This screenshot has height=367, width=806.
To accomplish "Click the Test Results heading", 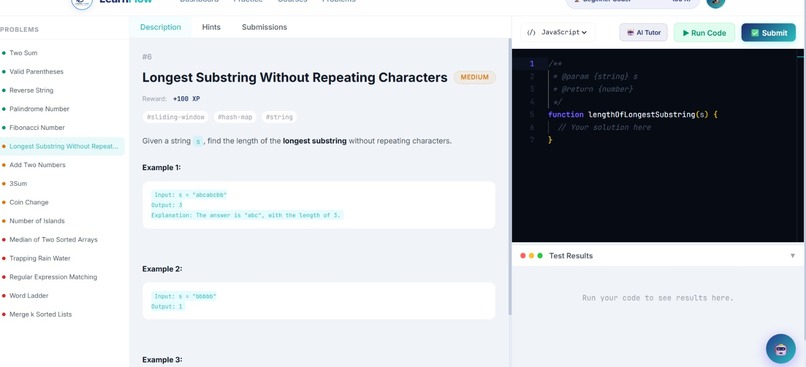I will coord(571,255).
